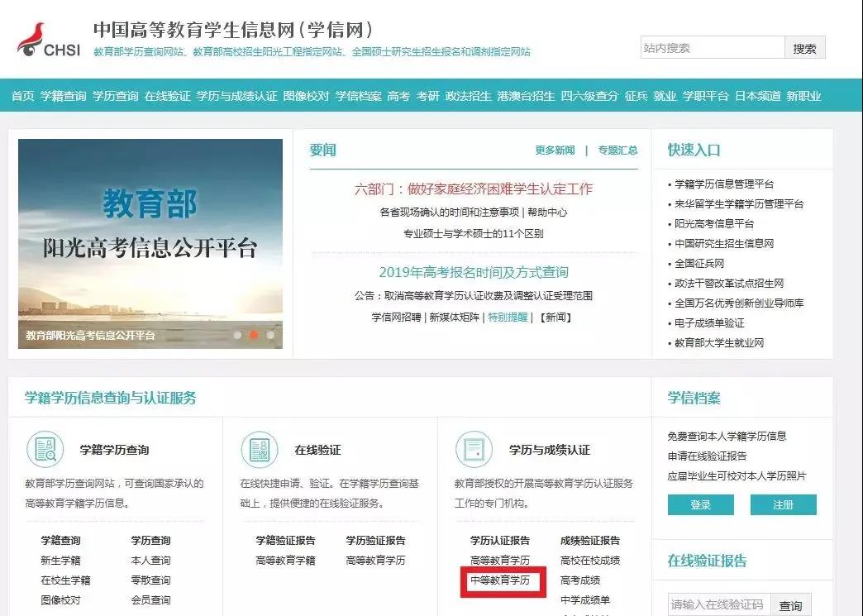The image size is (863, 616).
Task: Open 在校生学籍 link
Action: tap(65, 580)
